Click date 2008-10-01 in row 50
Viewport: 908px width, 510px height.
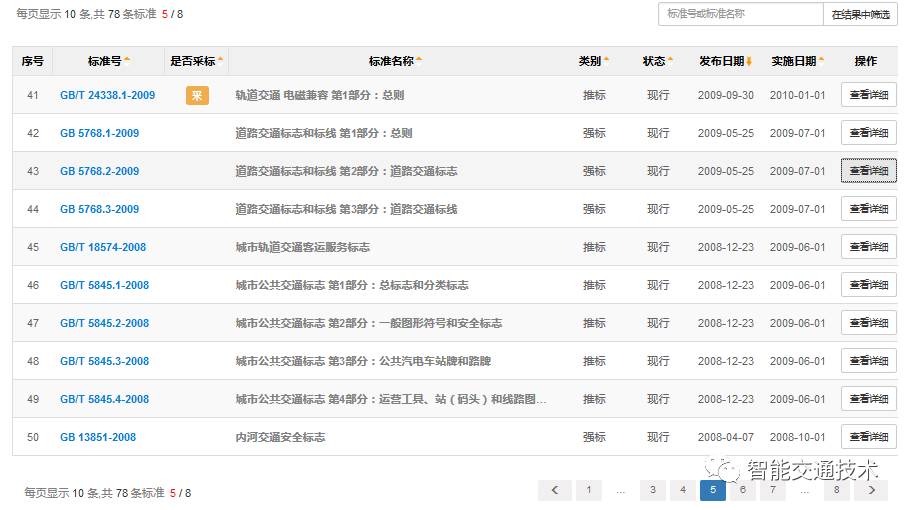(x=797, y=437)
